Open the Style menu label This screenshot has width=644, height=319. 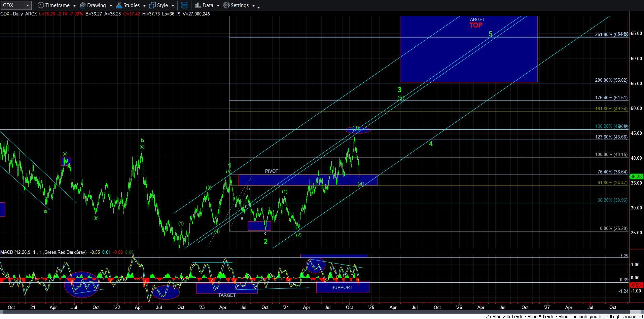162,5
